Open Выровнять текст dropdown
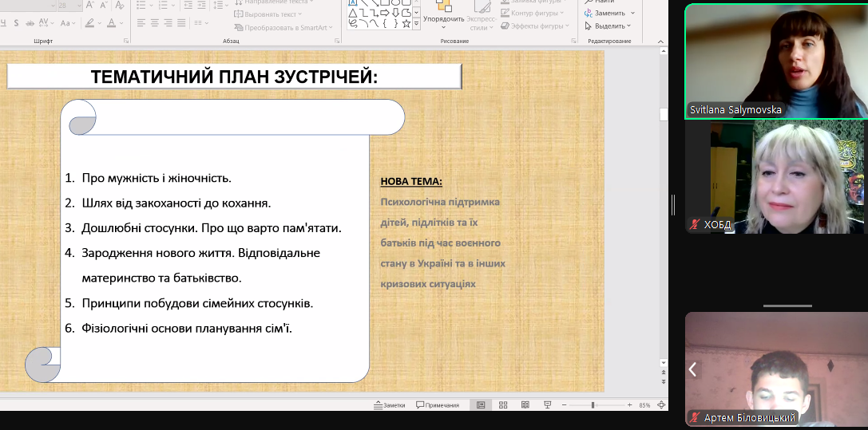Viewport: 868px width, 430px height. click(268, 14)
